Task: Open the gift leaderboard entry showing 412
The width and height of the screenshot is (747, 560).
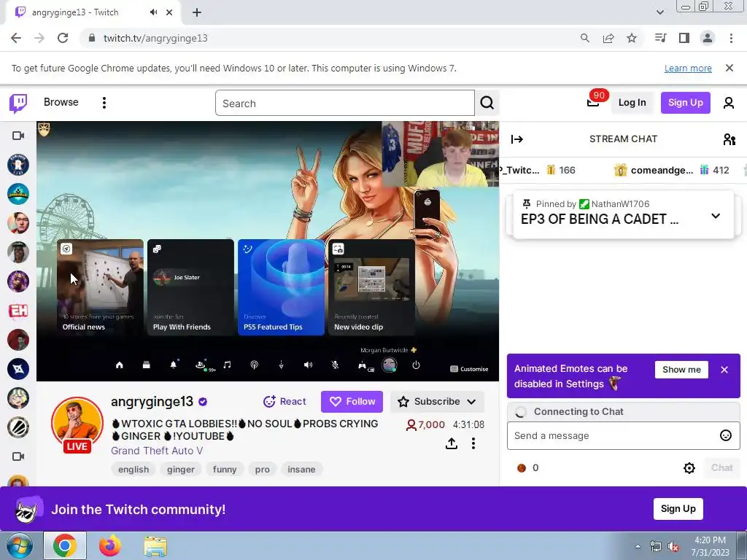Action: [671, 170]
